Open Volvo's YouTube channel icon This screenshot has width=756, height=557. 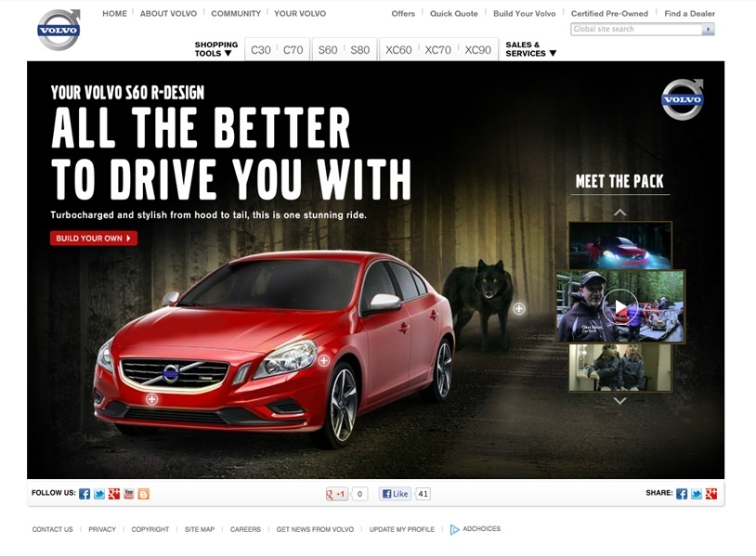[129, 493]
